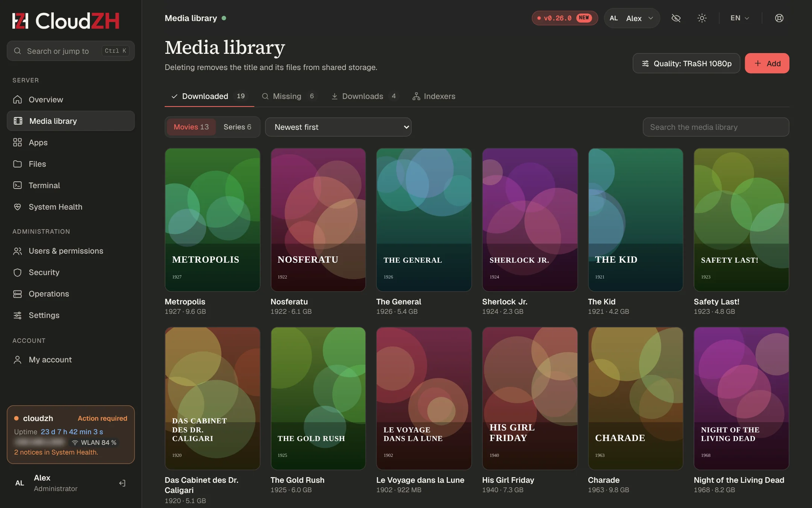Screen dimensions: 812x508
Task: Click in the Search or jump to field
Action: [x=71, y=51]
